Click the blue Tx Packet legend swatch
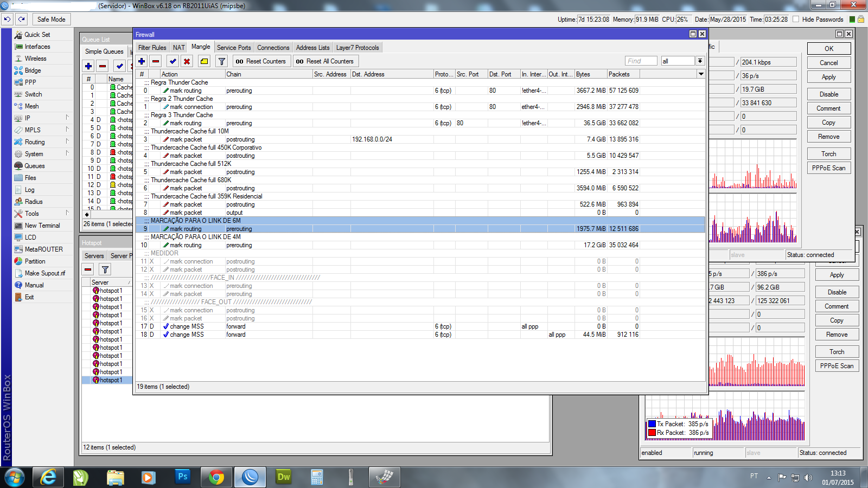 tap(652, 424)
